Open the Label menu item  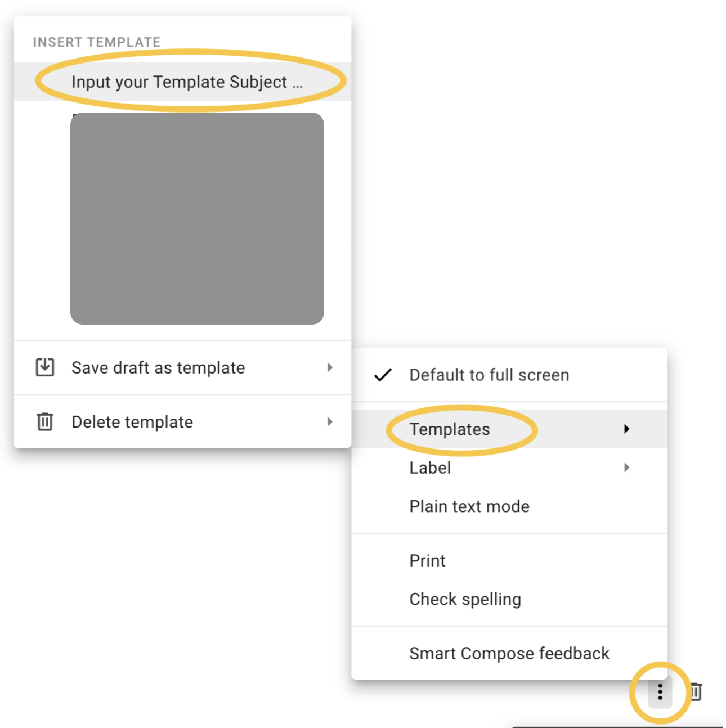[430, 468]
